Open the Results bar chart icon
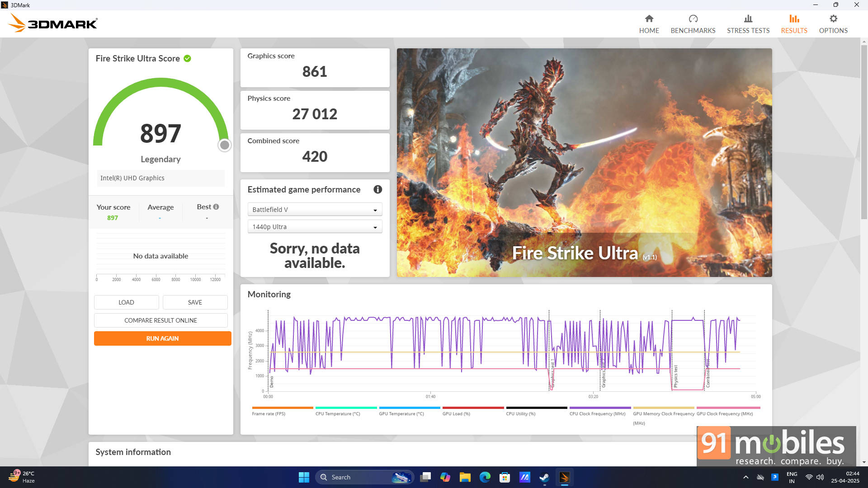The height and width of the screenshot is (488, 868). pyautogui.click(x=794, y=19)
